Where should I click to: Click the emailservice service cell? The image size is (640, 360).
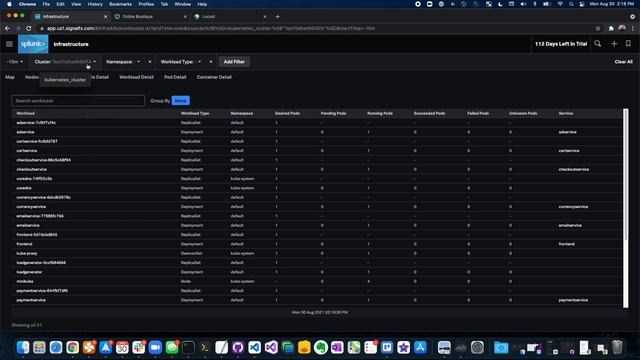(570, 225)
